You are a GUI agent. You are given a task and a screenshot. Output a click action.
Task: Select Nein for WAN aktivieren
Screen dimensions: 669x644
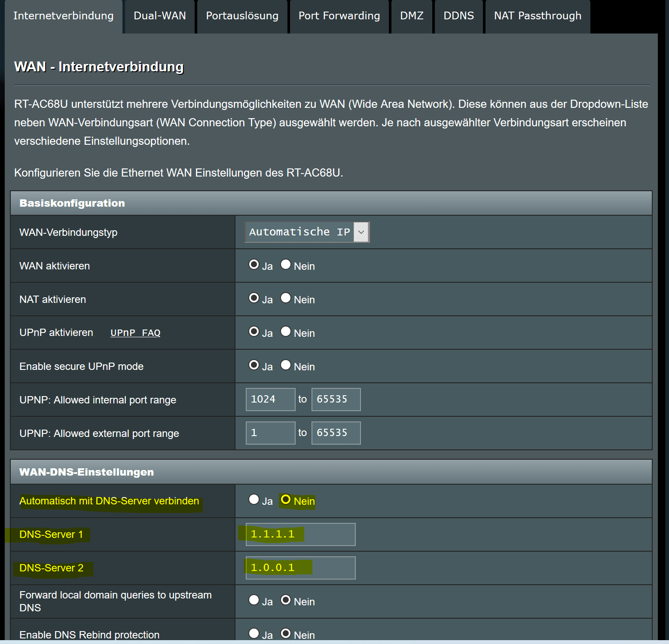point(286,264)
